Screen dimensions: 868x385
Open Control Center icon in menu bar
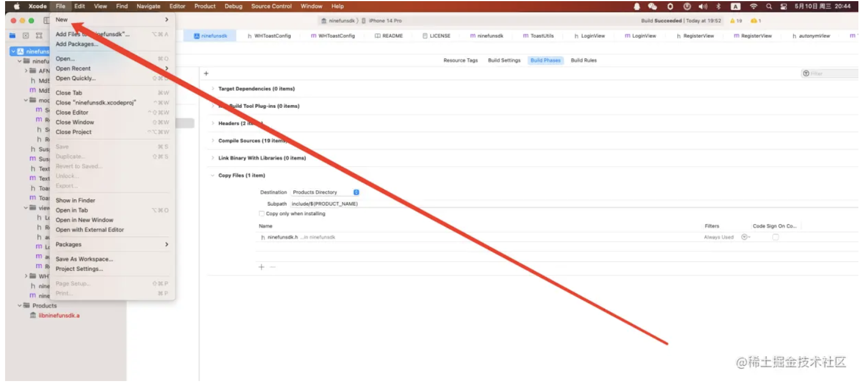(x=784, y=6)
